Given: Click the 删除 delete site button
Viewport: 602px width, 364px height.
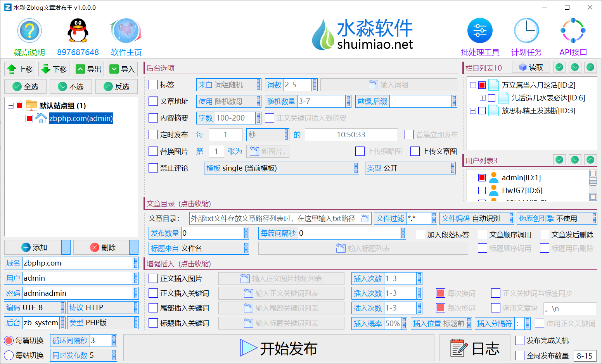Looking at the screenshot, I should [x=102, y=247].
